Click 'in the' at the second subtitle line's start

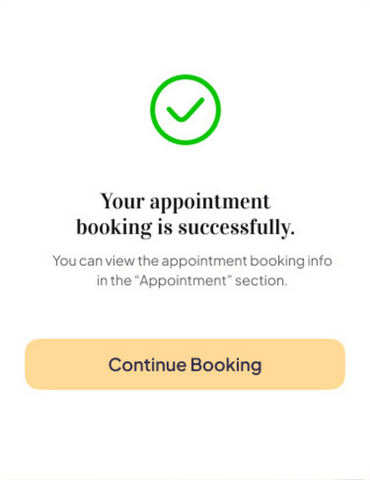[x=114, y=281]
